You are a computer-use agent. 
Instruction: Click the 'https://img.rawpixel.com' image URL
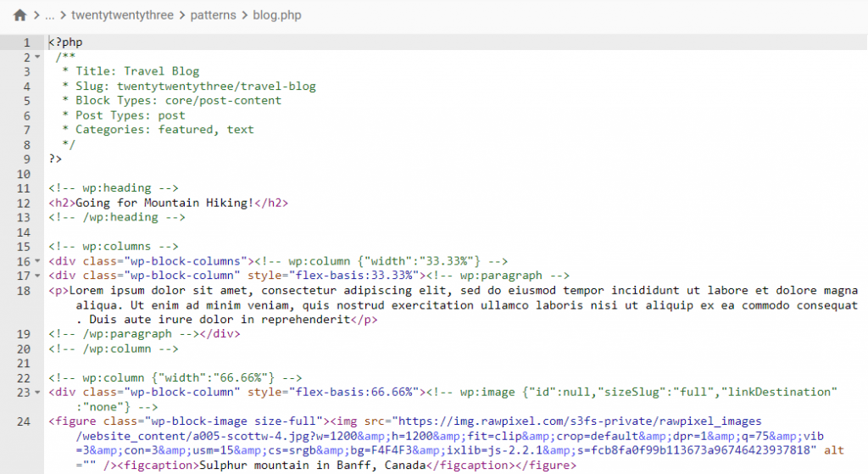pos(481,421)
